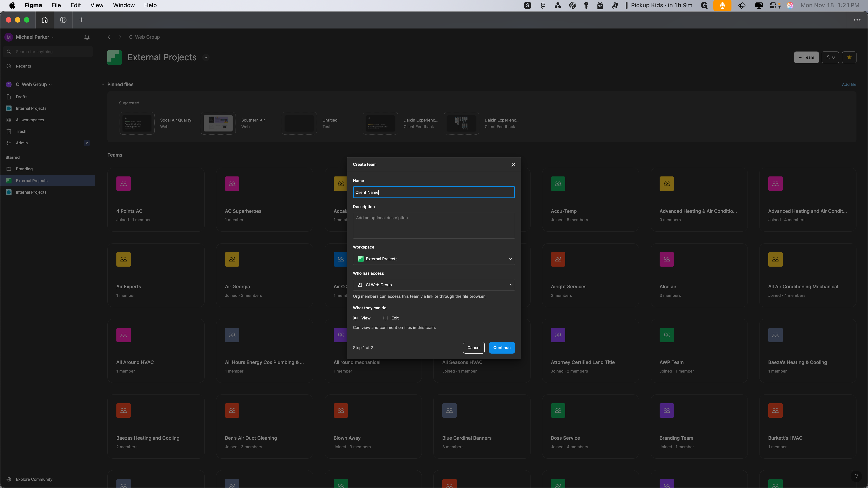868x488 pixels.
Task: Expand the External Projects title chevron
Action: point(206,57)
